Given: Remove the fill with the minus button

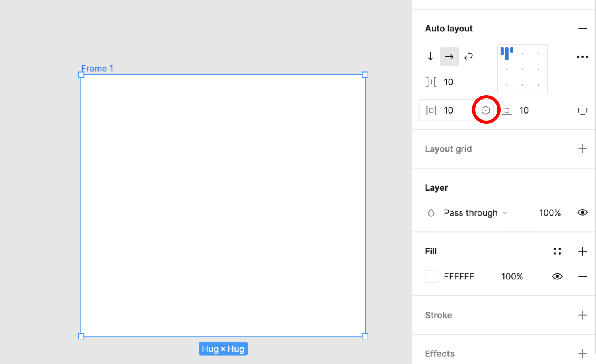Looking at the screenshot, I should (582, 276).
